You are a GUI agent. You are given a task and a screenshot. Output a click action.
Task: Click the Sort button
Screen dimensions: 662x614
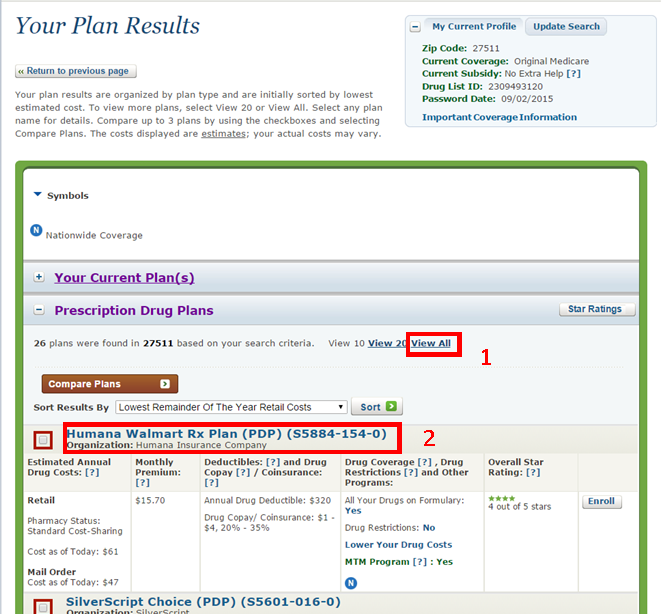point(377,407)
